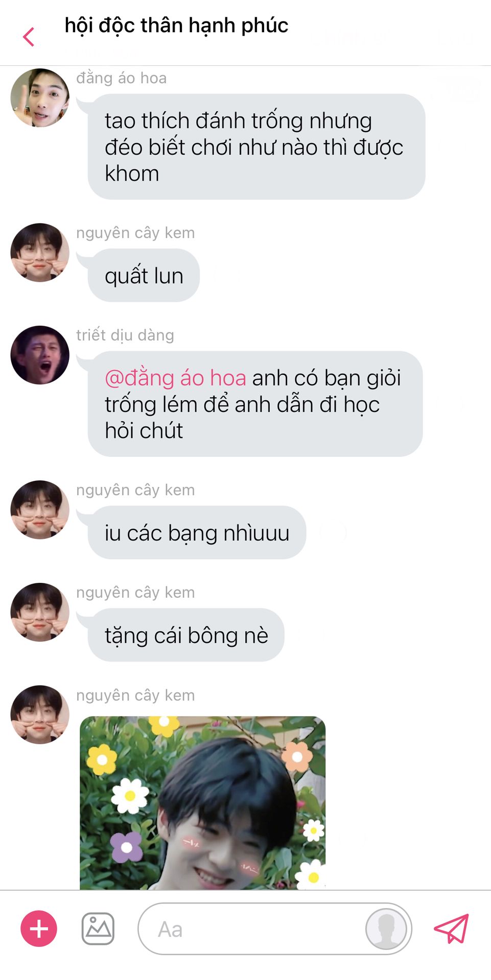Tap sender name 'đằng áo hoa'
491x980 pixels.
tap(122, 78)
